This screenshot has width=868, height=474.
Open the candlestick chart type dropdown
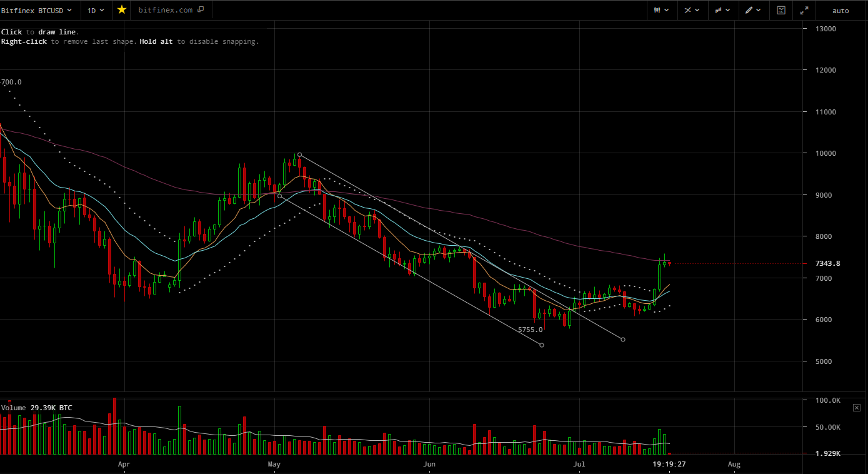pyautogui.click(x=661, y=10)
